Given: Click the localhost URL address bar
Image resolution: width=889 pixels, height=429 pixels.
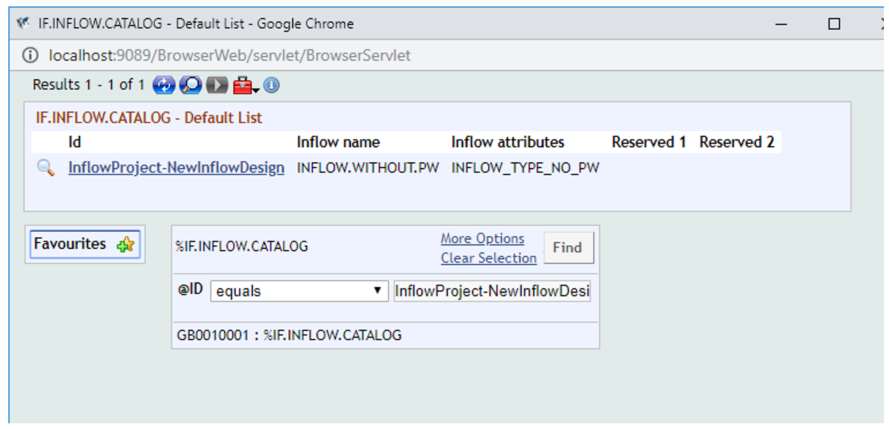Looking at the screenshot, I should pos(230,56).
